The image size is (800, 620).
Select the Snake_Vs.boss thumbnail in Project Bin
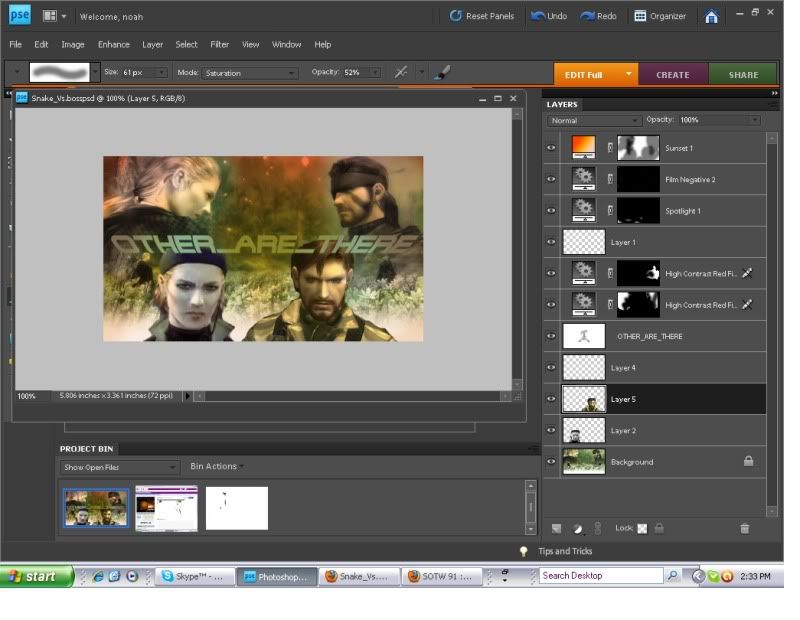96,508
